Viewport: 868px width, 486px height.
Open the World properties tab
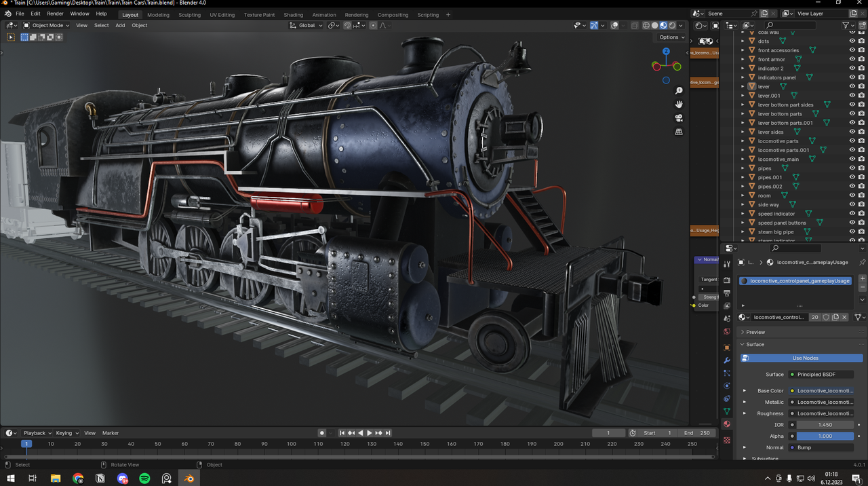(727, 331)
